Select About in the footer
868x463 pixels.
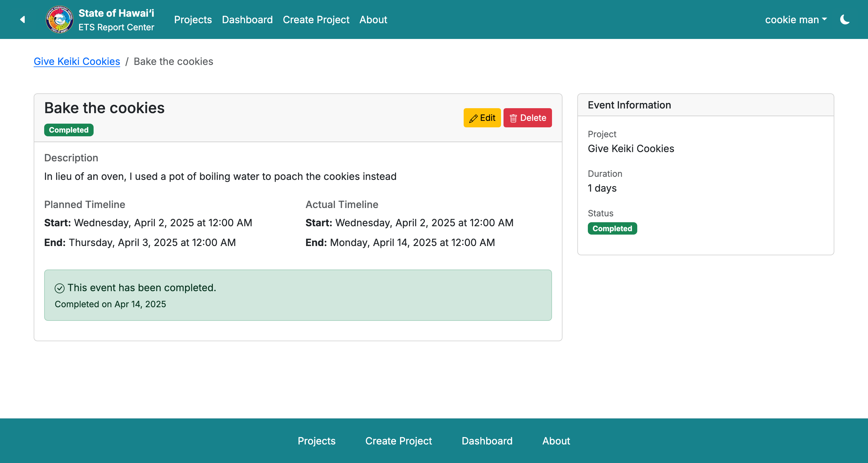point(556,441)
